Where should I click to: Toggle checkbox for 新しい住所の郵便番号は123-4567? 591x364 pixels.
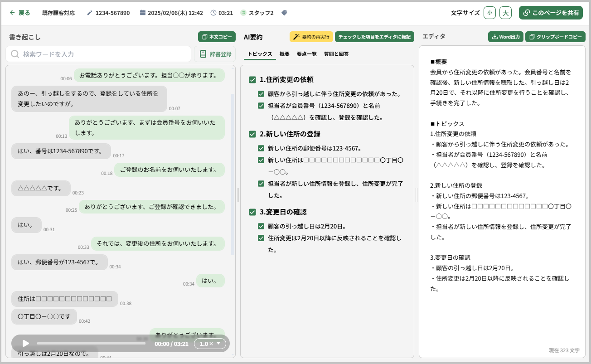261,148
